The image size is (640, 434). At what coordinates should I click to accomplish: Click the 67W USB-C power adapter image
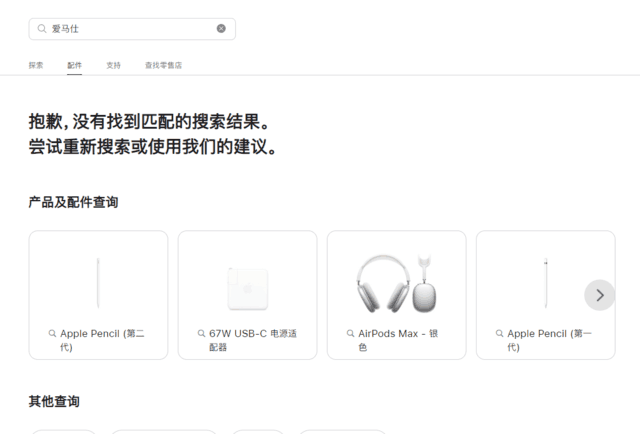[248, 289]
